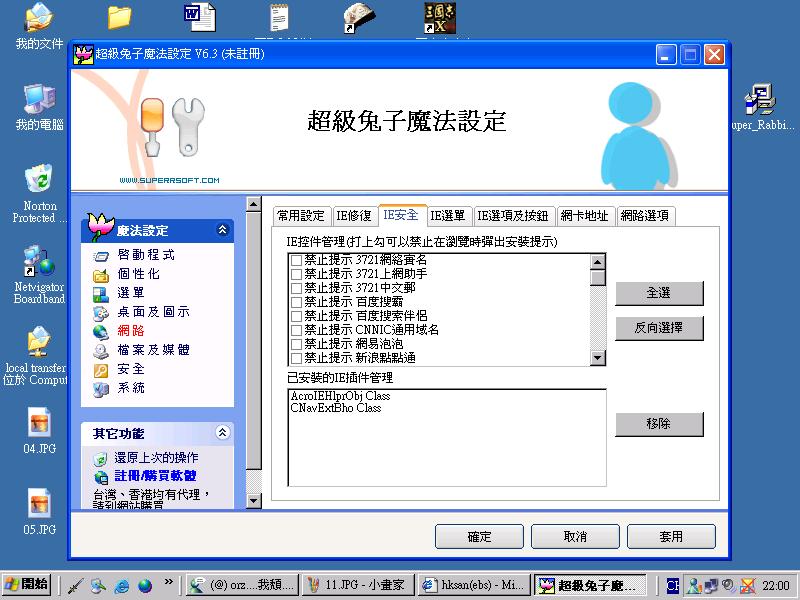
Task: Open 我的電腦 desktop icon
Action: click(x=39, y=107)
